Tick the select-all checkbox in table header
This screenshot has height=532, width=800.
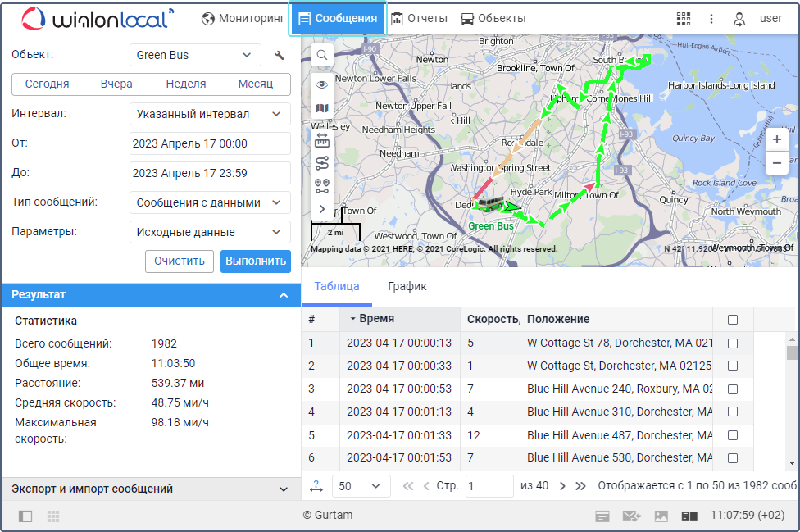pos(733,320)
